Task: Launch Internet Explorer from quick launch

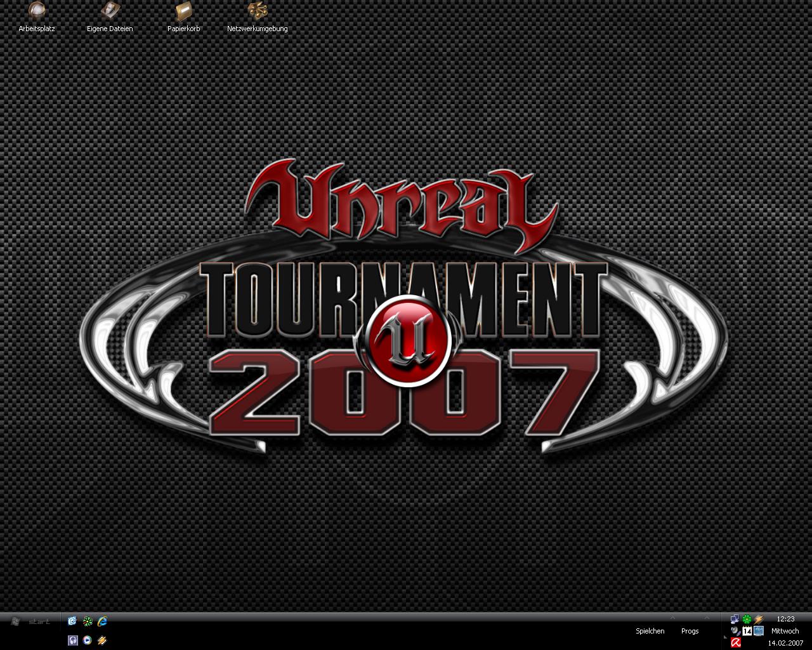Action: pos(102,621)
